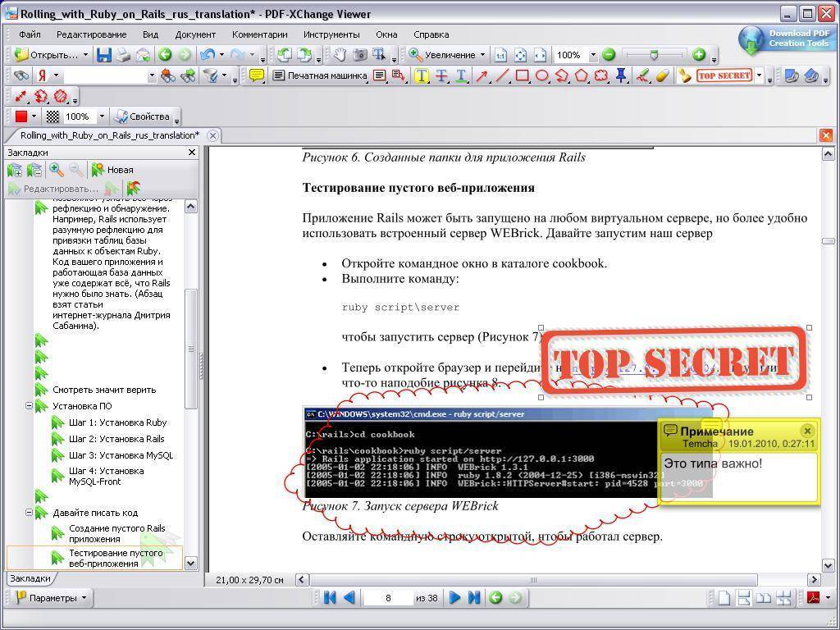Screen dimensions: 840x630
Task: Activate the Eraser tool
Action: tap(662, 76)
